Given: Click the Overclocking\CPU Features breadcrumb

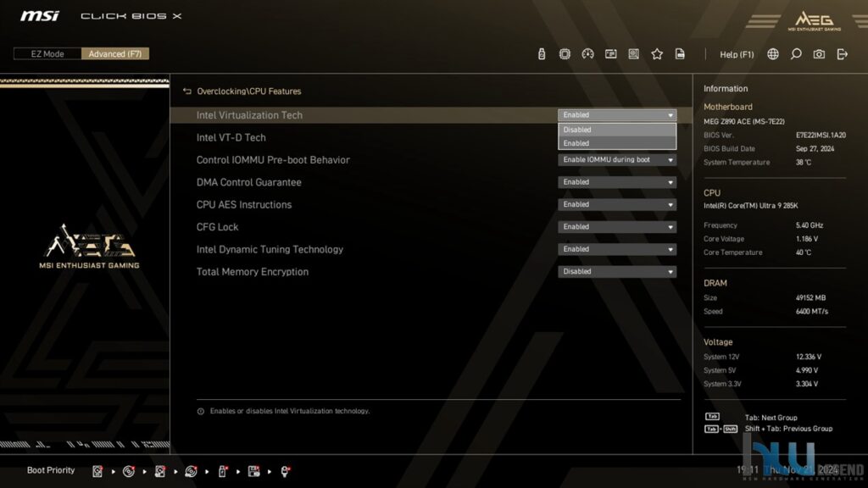Looking at the screenshot, I should pyautogui.click(x=249, y=91).
